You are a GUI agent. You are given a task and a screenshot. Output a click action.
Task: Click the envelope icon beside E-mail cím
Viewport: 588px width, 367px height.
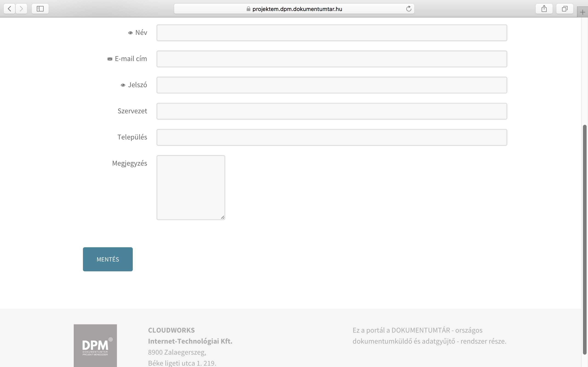pos(110,59)
